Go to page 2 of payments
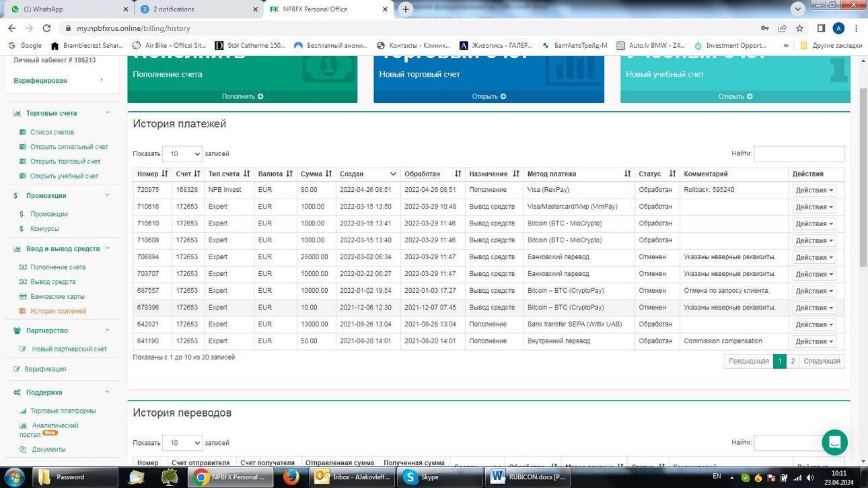 pos(793,361)
